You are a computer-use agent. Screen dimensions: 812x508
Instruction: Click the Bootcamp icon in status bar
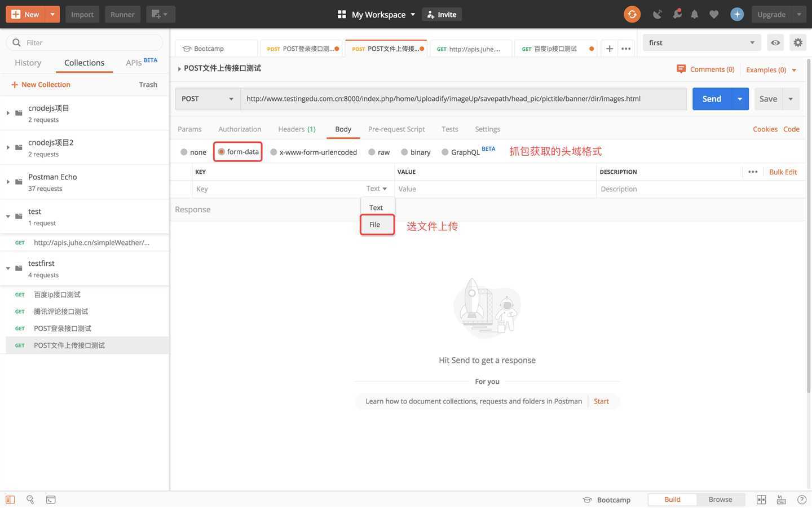(x=587, y=500)
